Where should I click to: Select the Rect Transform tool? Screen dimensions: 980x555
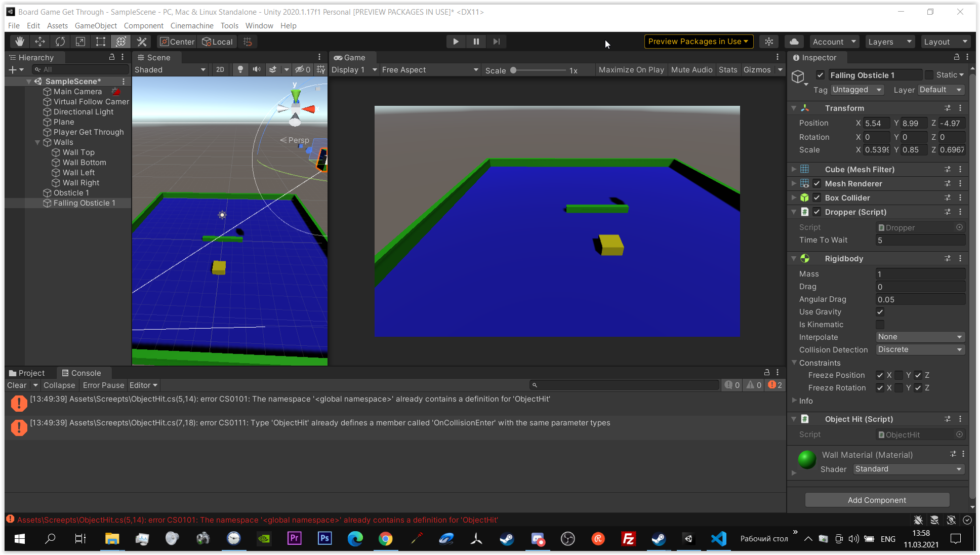(x=101, y=42)
